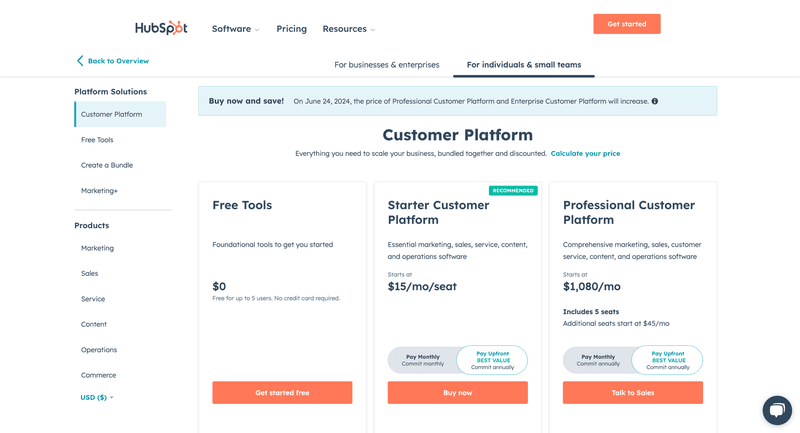Open the Pricing menu item

291,29
